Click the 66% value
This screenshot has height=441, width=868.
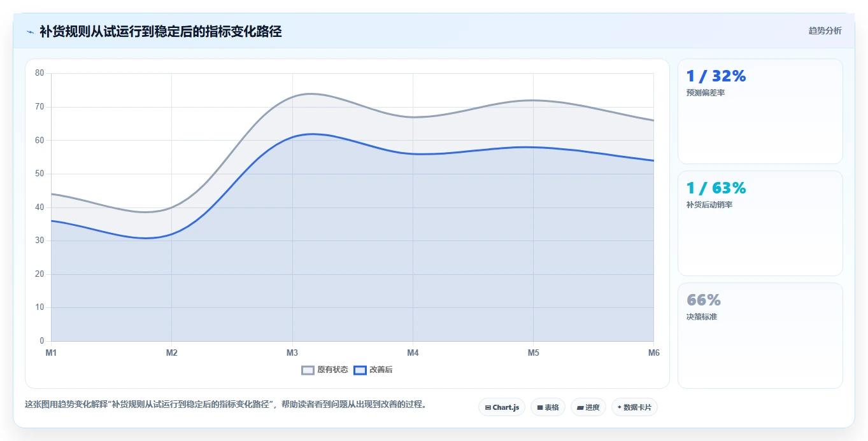click(x=704, y=300)
